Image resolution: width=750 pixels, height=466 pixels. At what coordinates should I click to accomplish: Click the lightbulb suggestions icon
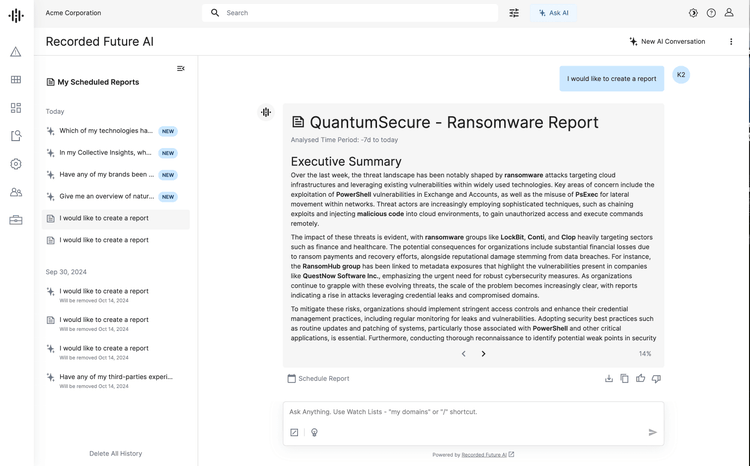pyautogui.click(x=314, y=432)
